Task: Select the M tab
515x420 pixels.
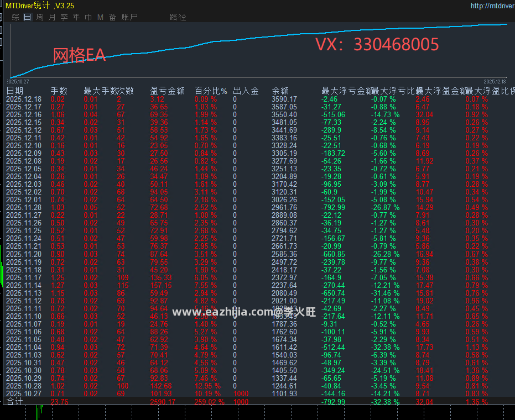Action: (x=100, y=17)
